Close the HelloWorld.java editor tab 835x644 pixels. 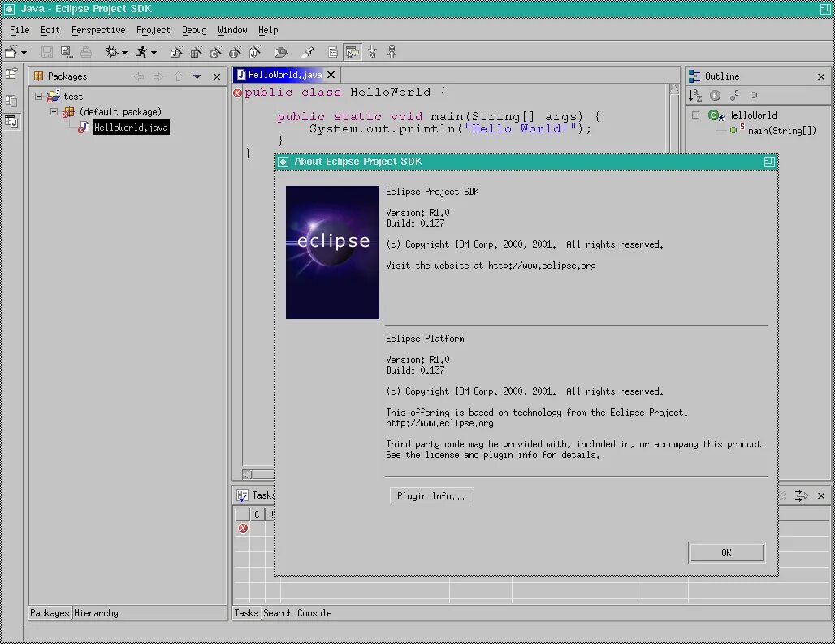point(331,75)
